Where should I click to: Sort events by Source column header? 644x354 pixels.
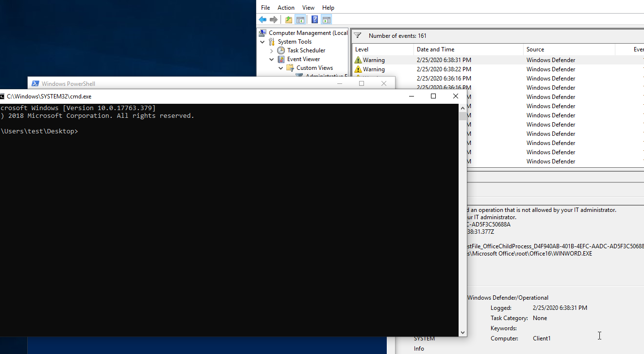pos(569,49)
